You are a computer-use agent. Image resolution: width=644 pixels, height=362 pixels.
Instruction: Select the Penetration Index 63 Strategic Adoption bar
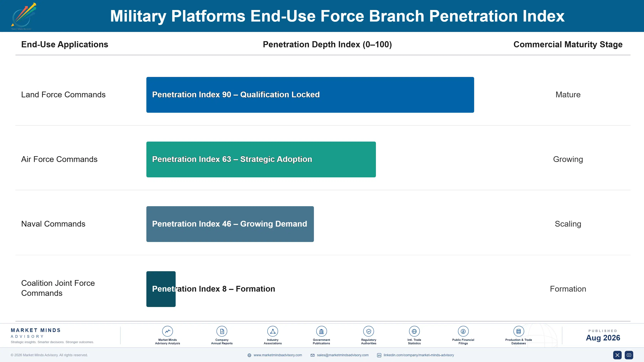click(261, 159)
